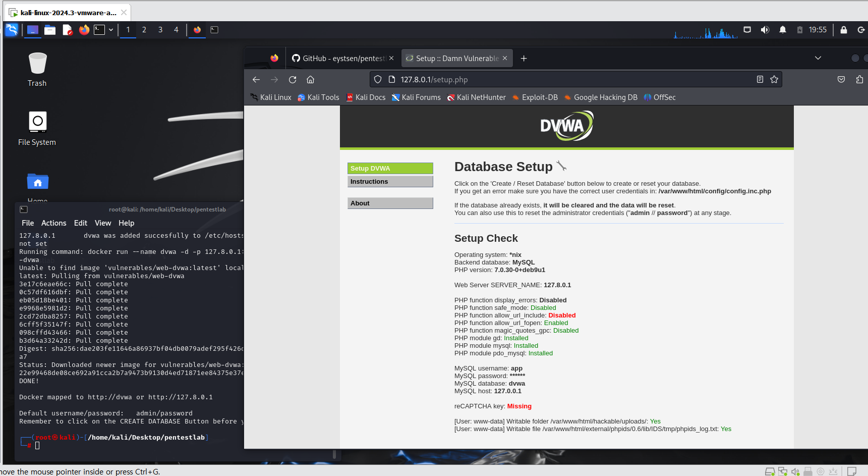Click the volume speaker tray icon
This screenshot has width=868, height=476.
point(765,30)
